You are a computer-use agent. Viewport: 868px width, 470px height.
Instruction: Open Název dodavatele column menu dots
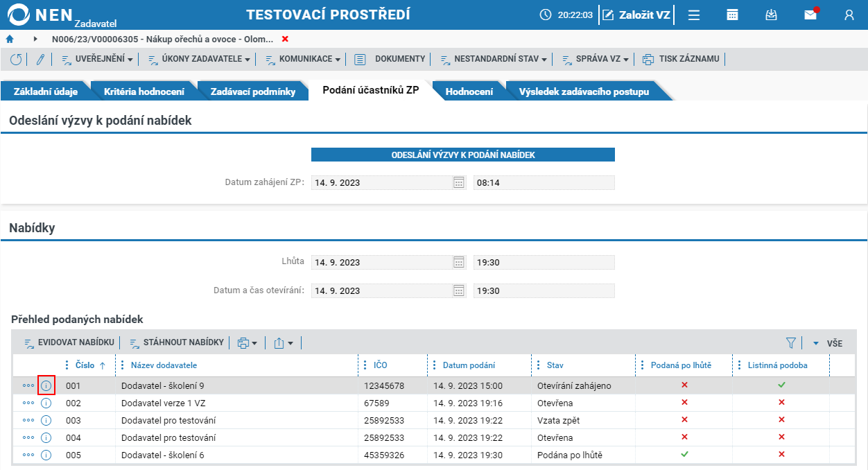[x=123, y=365]
